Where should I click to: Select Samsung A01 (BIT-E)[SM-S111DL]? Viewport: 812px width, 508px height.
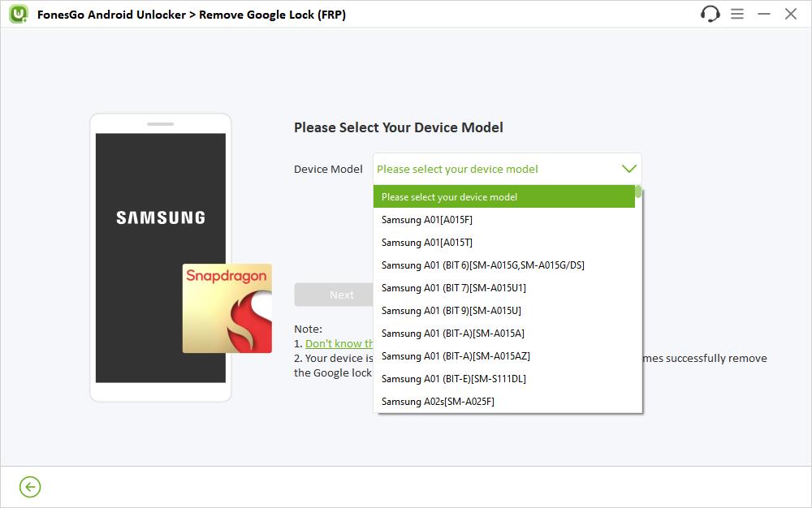point(504,379)
